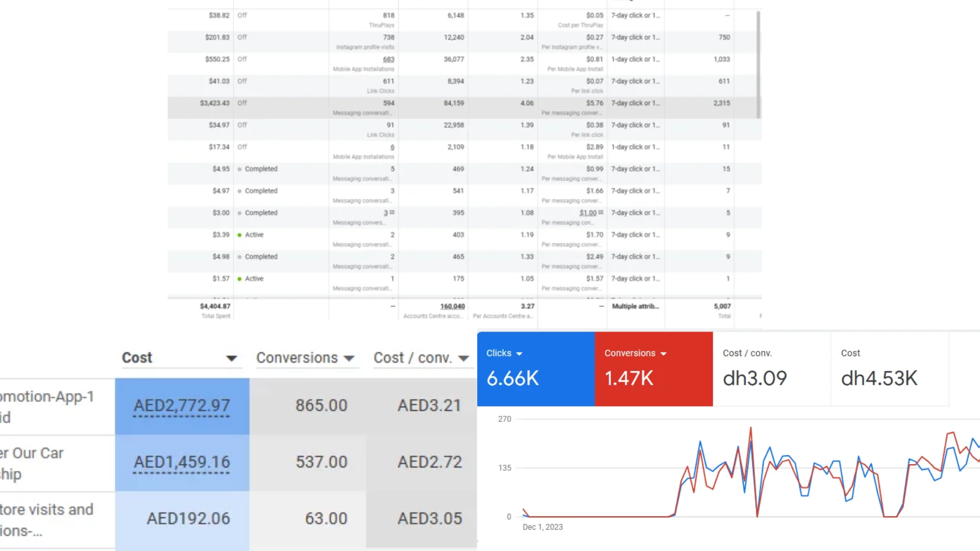Open the Cost column sort arrow
The height and width of the screenshot is (551, 980).
coord(231,358)
